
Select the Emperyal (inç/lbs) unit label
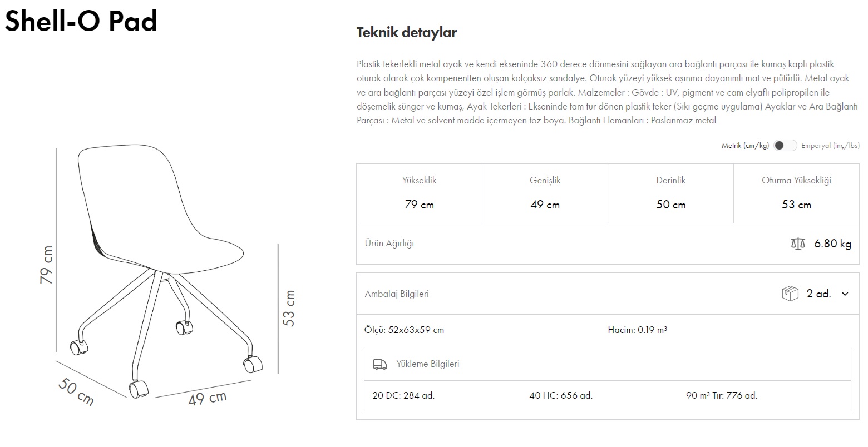tap(830, 146)
